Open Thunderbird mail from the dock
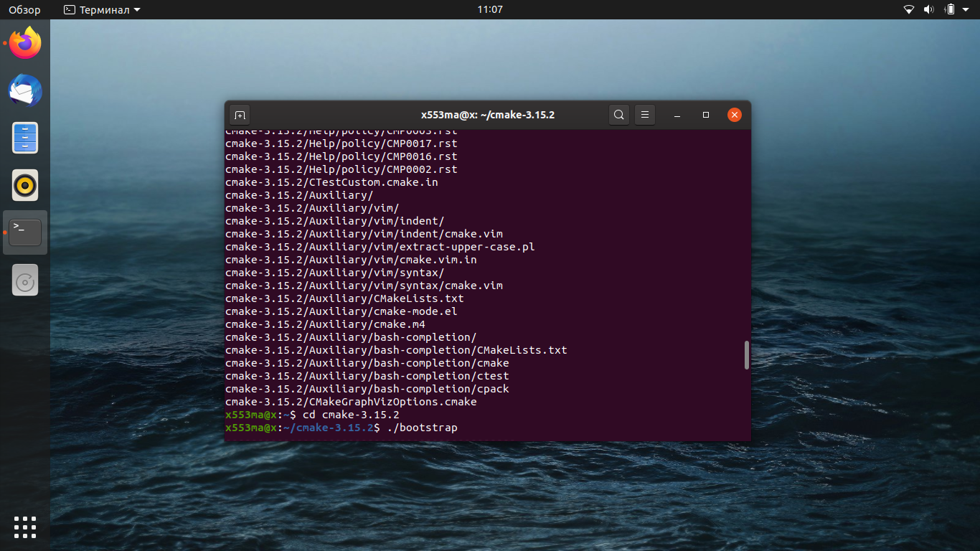Image resolution: width=980 pixels, height=551 pixels. pyautogui.click(x=25, y=90)
